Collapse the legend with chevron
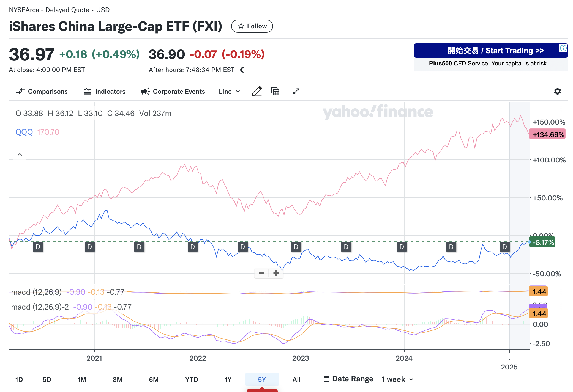The width and height of the screenshot is (573, 392). click(20, 154)
